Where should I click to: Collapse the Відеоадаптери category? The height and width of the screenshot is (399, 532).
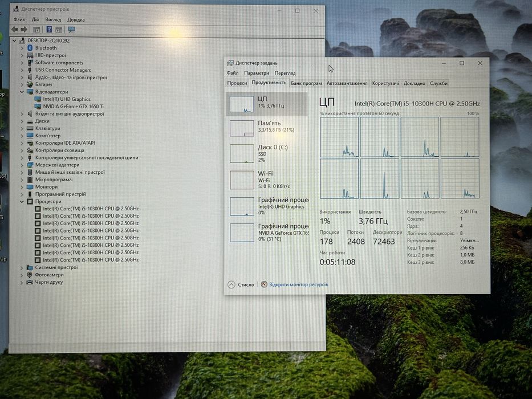(x=22, y=92)
